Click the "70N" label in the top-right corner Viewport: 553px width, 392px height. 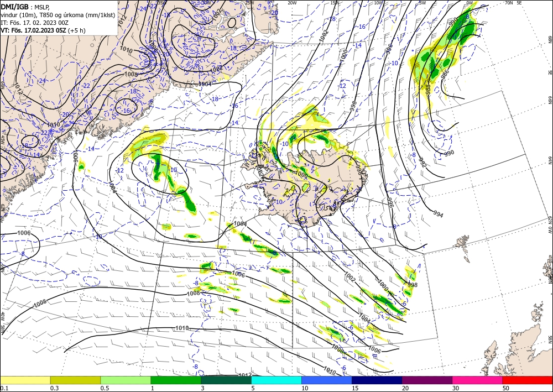pyautogui.click(x=509, y=3)
